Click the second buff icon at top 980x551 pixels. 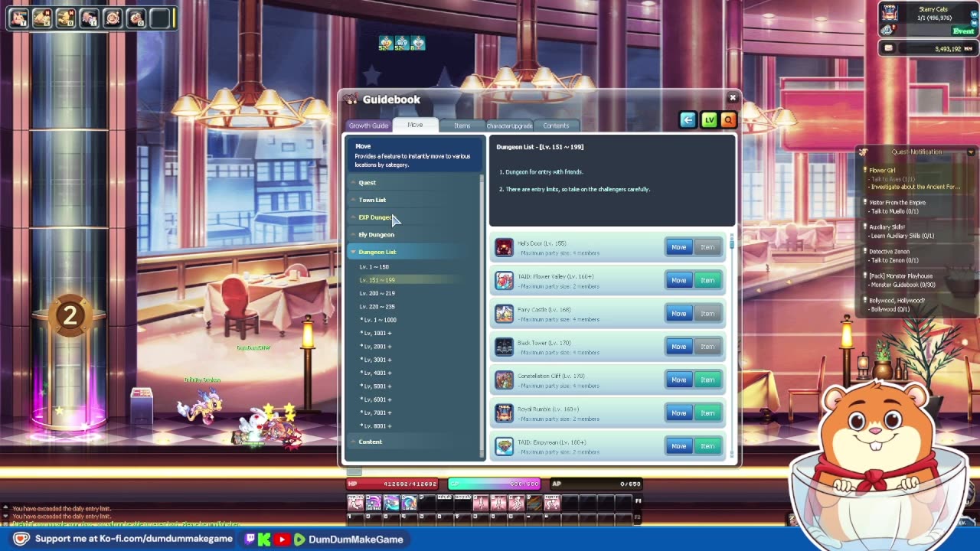click(401, 44)
